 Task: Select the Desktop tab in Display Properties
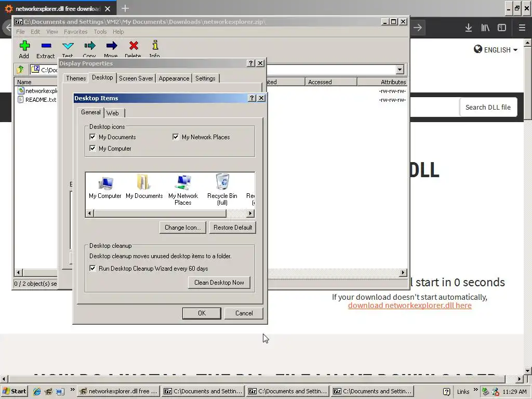pos(102,78)
